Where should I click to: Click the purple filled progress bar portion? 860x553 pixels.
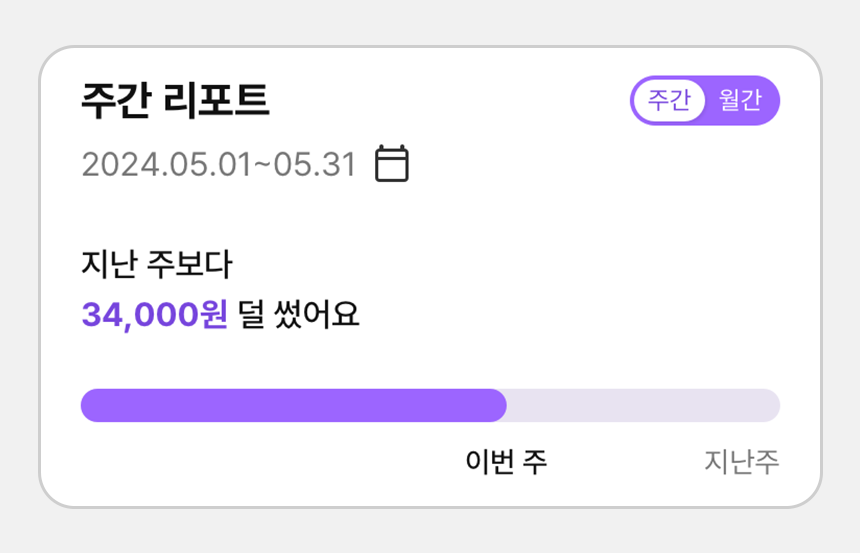[x=293, y=405]
